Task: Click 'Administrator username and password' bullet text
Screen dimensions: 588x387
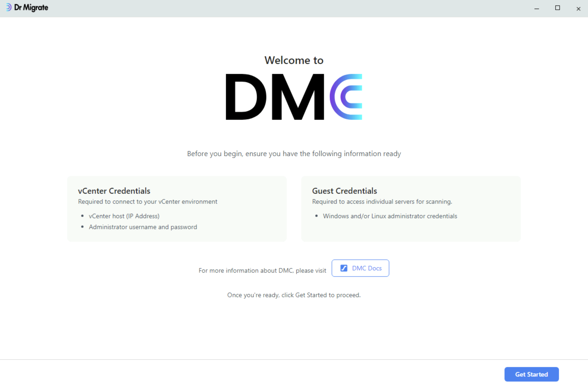Action: (x=143, y=227)
